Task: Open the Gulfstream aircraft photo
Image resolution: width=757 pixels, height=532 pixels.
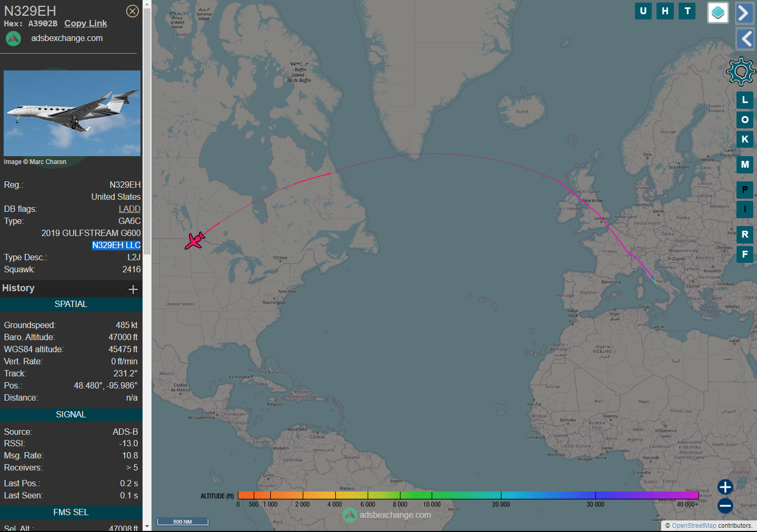Action: (x=72, y=113)
